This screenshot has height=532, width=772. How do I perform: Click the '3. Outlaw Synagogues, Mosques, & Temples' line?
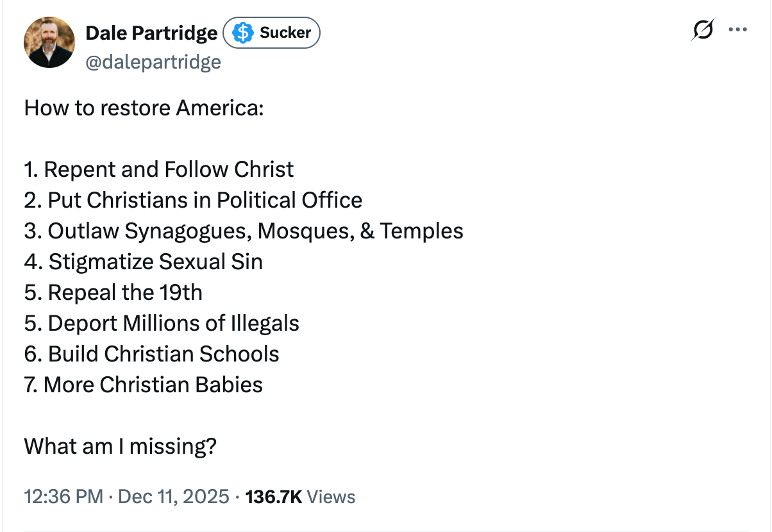(244, 231)
